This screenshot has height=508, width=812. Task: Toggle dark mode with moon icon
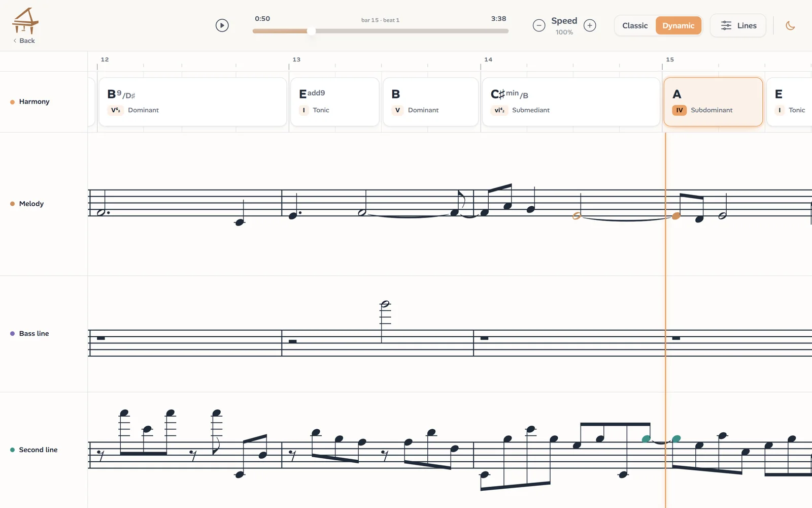(x=790, y=25)
